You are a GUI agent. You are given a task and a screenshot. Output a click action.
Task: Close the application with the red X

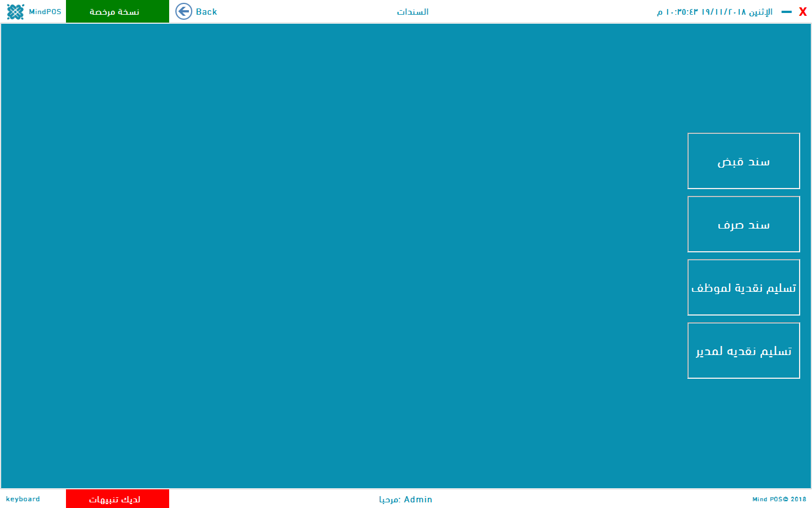click(802, 12)
